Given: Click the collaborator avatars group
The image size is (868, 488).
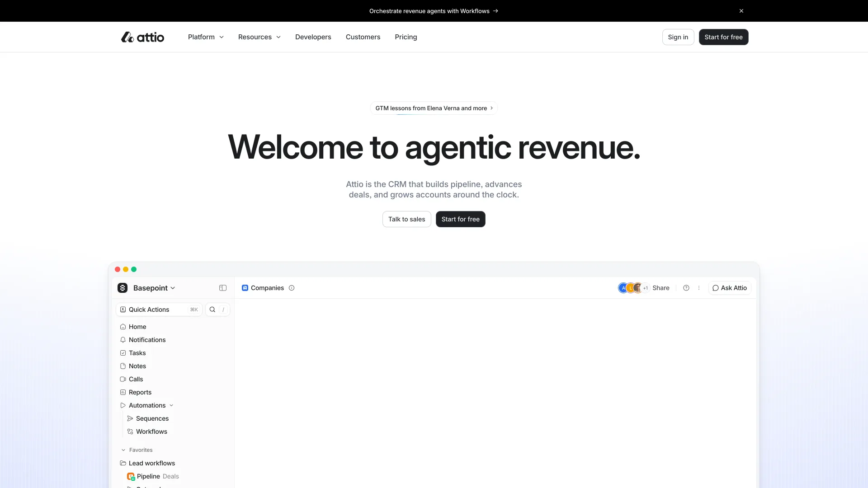Looking at the screenshot, I should point(633,288).
